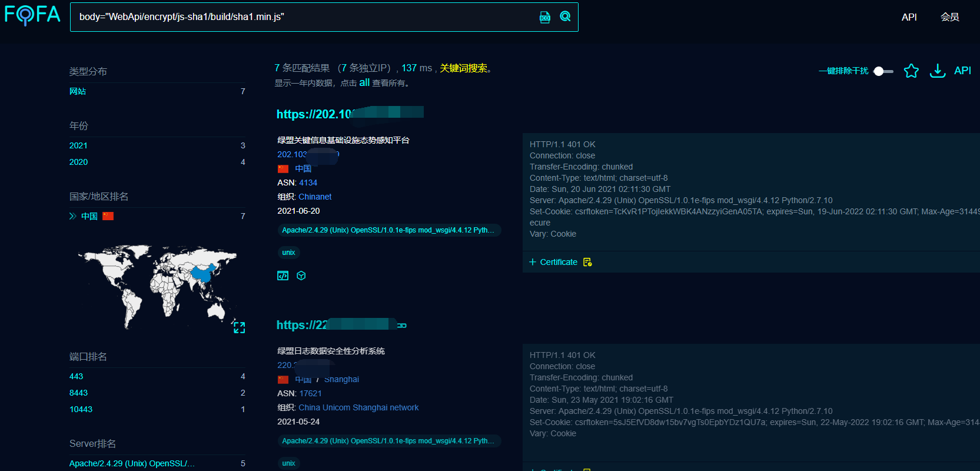Click the date 2021-06-20

298,211
